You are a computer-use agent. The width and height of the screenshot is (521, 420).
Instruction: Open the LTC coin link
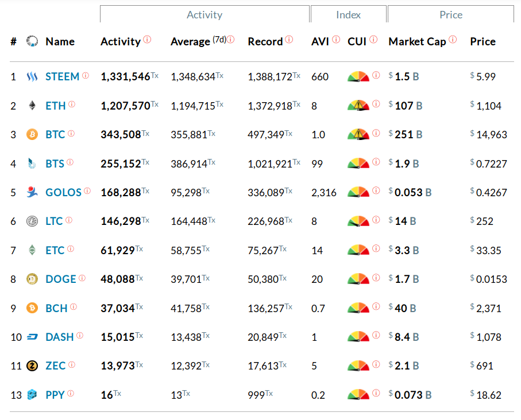point(54,221)
